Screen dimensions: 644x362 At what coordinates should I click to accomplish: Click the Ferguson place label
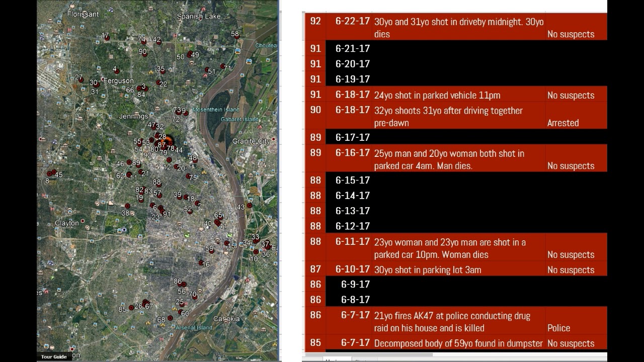[119, 80]
